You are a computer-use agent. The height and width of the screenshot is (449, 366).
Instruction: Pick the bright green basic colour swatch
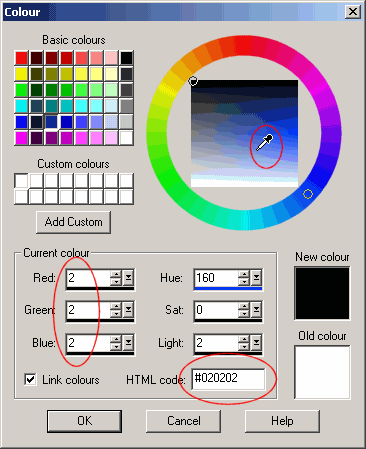point(22,90)
